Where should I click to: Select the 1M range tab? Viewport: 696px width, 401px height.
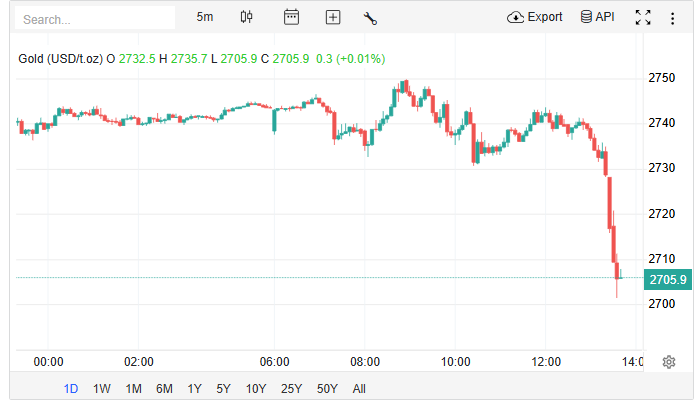click(133, 389)
